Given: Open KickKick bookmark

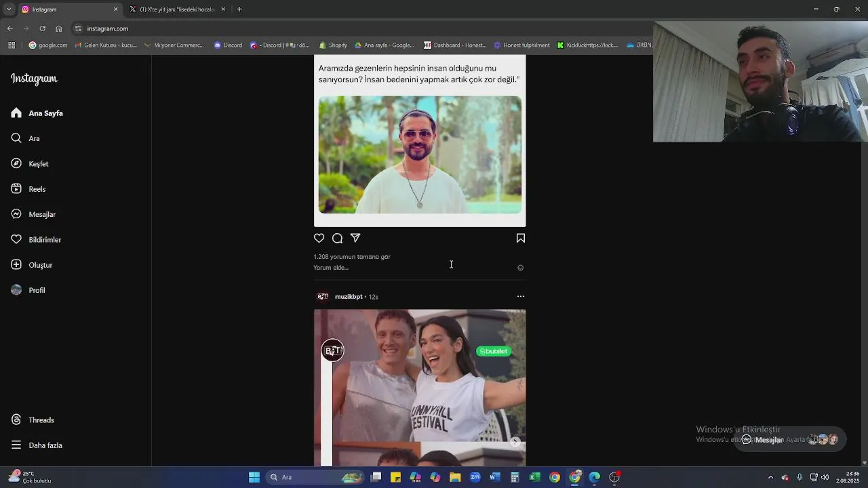Looking at the screenshot, I should point(587,45).
